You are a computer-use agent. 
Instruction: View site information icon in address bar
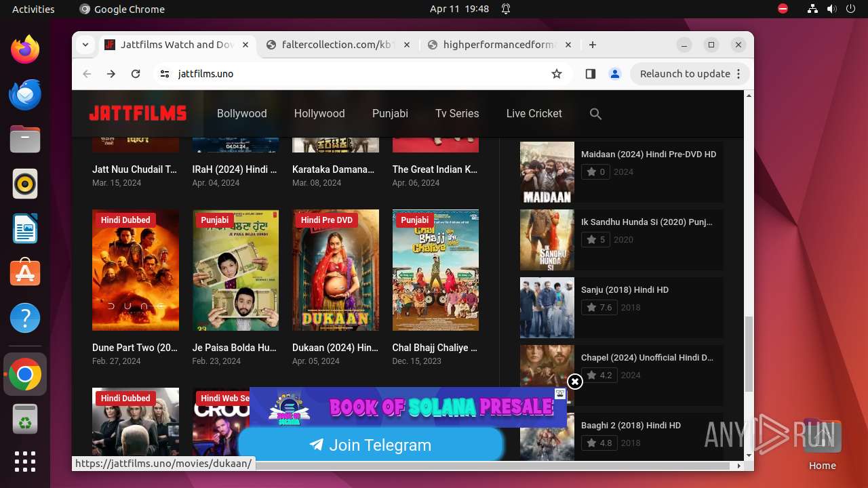164,74
